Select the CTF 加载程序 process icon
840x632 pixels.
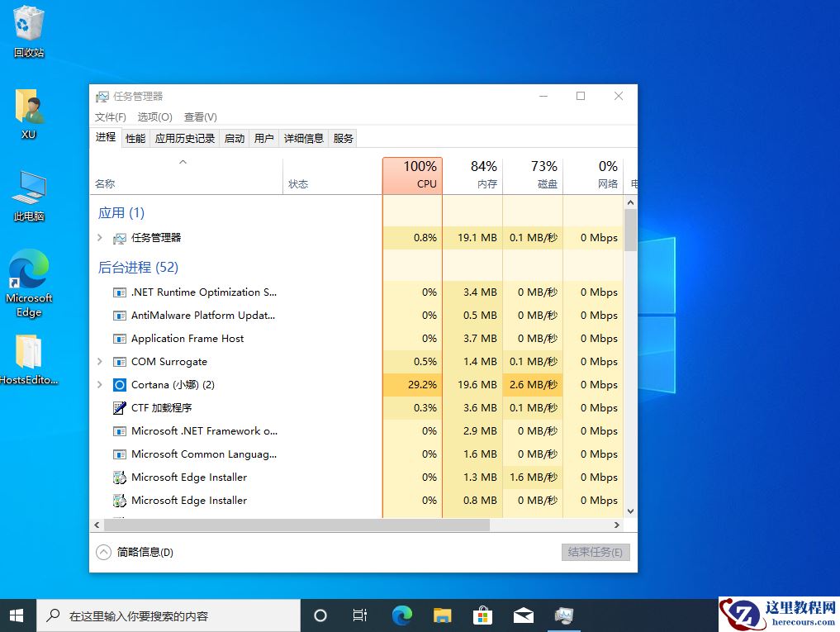tap(119, 407)
